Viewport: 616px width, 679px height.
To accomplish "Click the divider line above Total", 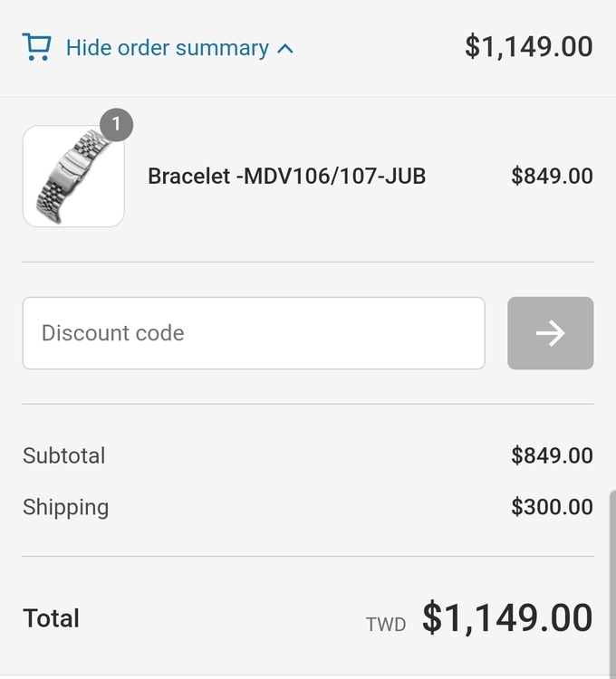I will (x=308, y=556).
